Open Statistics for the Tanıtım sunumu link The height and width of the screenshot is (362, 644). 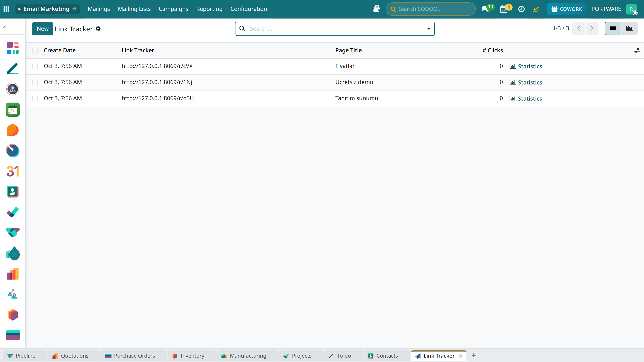tap(525, 98)
